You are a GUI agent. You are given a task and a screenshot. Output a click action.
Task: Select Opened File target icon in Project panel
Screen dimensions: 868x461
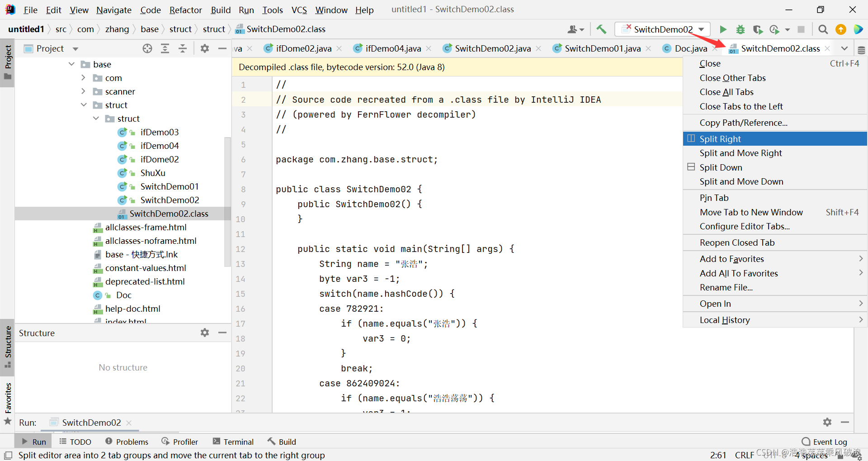pos(147,48)
